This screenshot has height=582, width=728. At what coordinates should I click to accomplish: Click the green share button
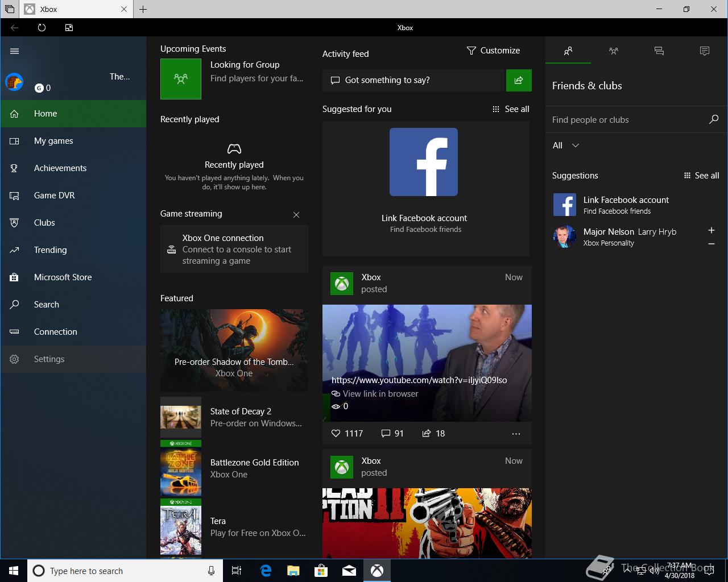[519, 80]
